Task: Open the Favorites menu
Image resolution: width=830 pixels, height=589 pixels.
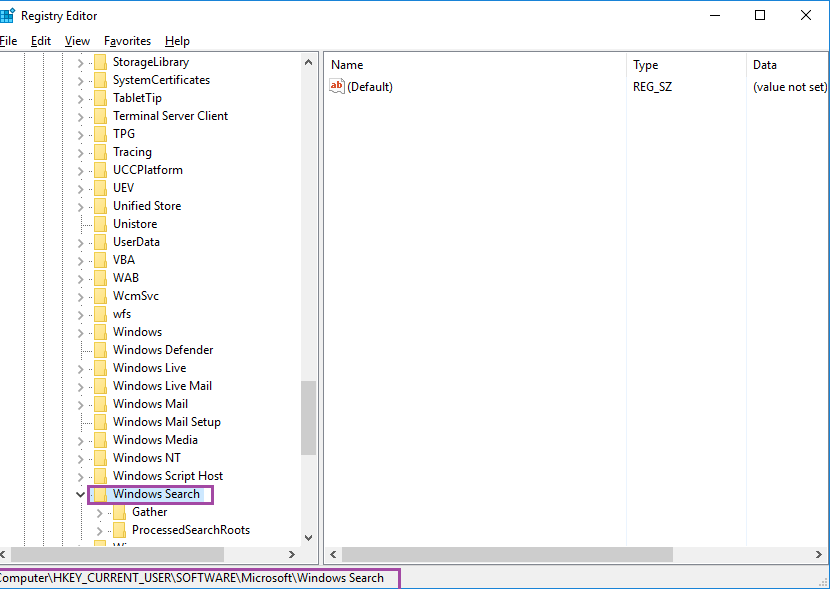Action: (x=127, y=41)
